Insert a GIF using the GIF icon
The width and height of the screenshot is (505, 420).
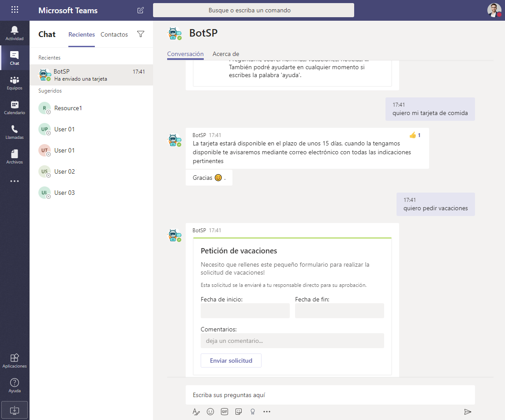point(224,411)
